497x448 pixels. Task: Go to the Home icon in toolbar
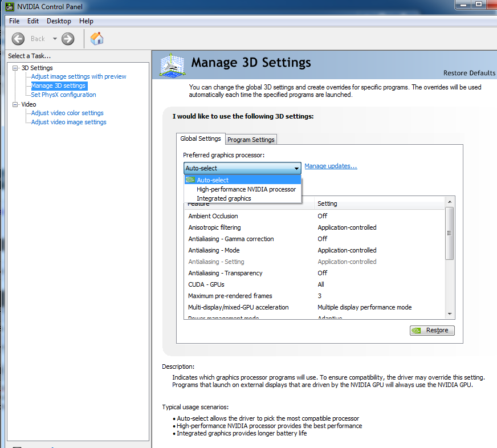click(97, 39)
